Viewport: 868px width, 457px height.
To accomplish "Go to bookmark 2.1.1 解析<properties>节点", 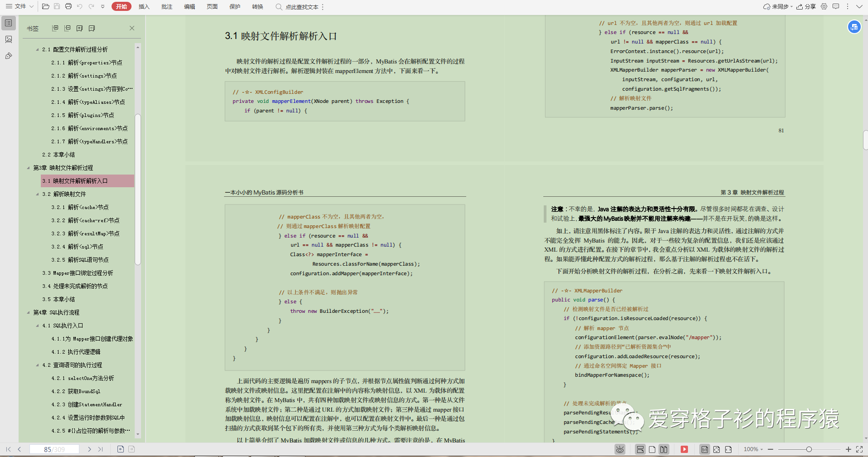I will pyautogui.click(x=87, y=63).
